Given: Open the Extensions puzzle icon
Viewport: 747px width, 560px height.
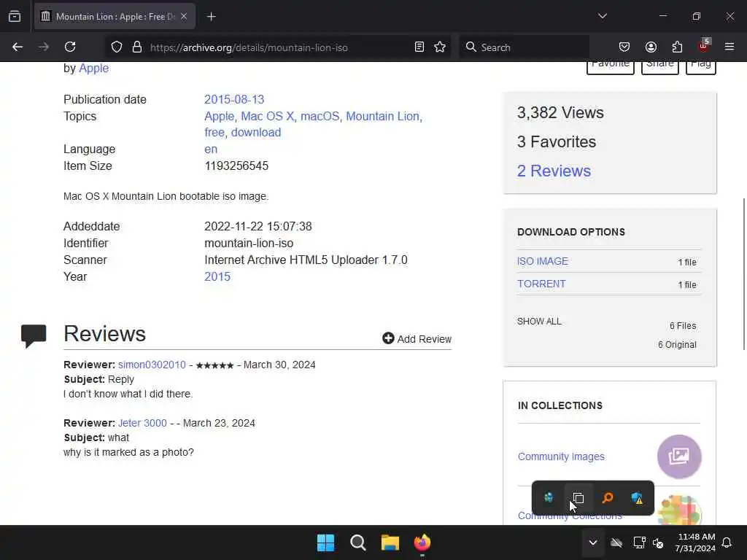Looking at the screenshot, I should (x=677, y=47).
